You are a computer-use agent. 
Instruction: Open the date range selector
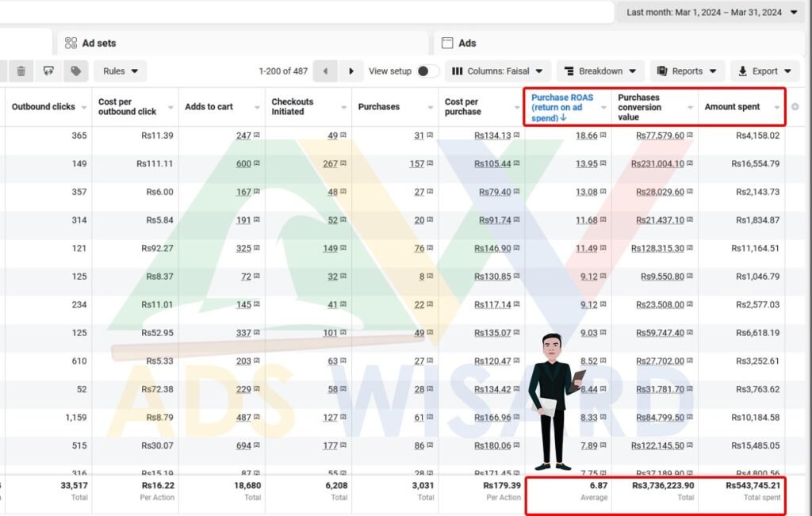coord(711,12)
